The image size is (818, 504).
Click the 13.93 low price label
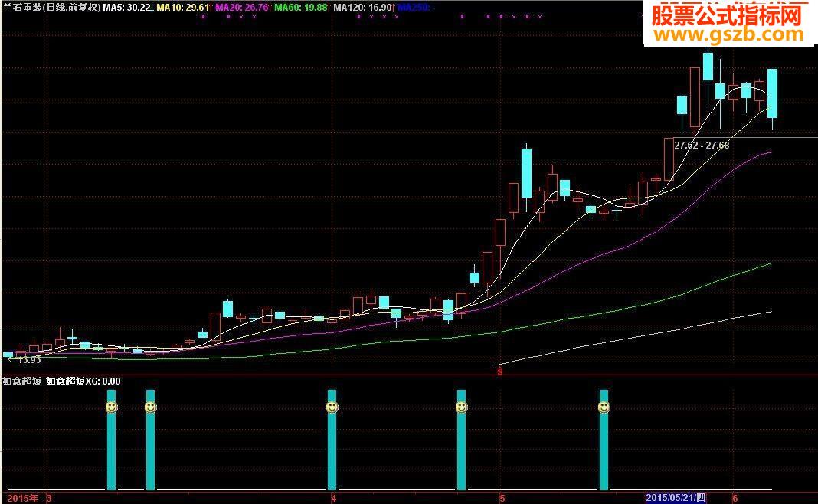click(x=28, y=359)
